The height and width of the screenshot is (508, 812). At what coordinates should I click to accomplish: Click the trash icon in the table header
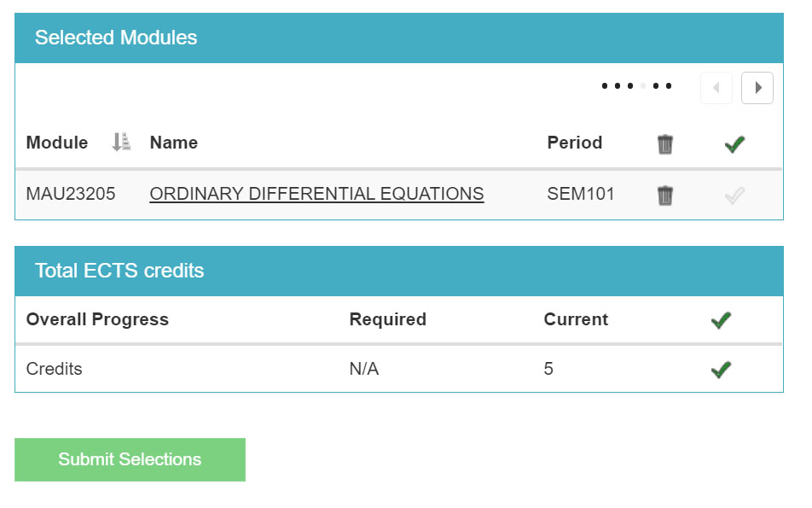pos(664,144)
